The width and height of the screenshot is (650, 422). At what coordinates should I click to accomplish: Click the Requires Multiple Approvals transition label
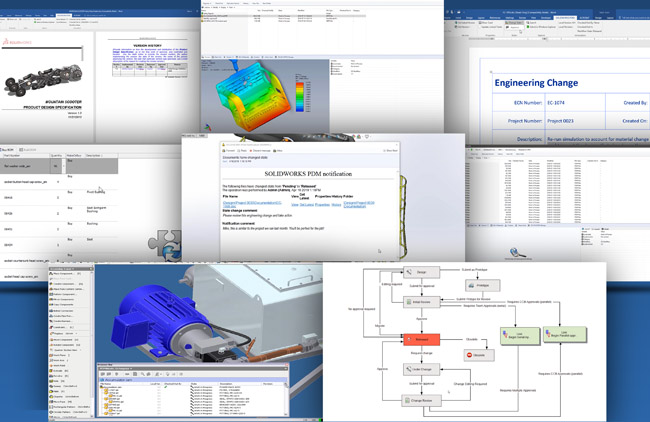pos(518,390)
